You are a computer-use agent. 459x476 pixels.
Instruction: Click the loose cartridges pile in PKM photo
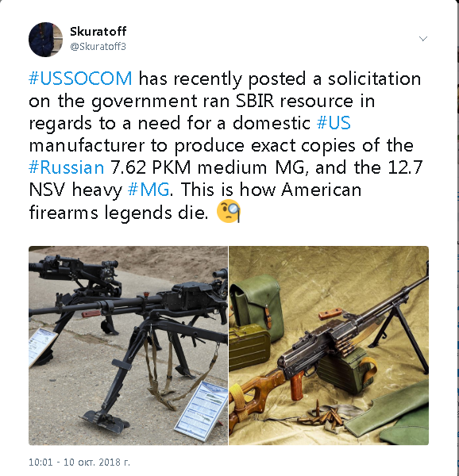click(x=323, y=415)
